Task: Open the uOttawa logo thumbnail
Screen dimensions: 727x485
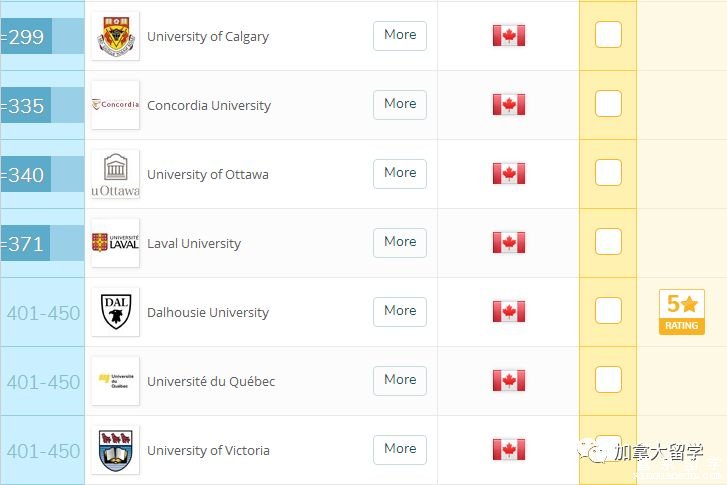Action: pyautogui.click(x=115, y=174)
